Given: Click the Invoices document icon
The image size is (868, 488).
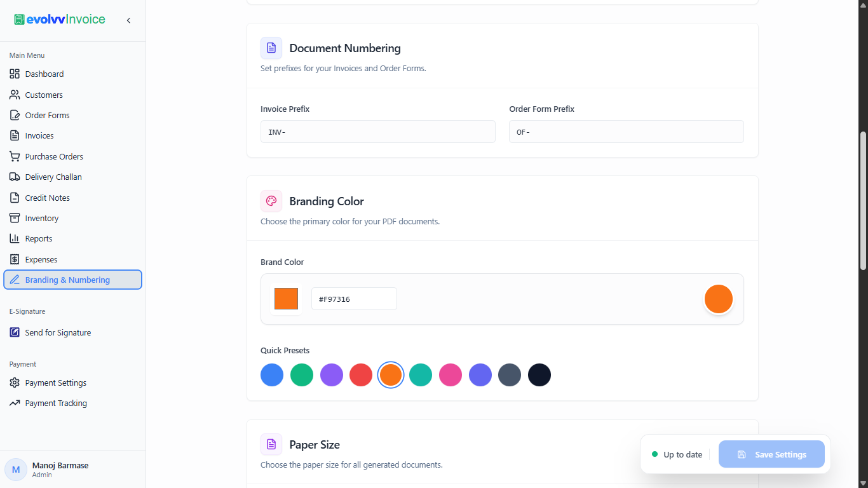Looking at the screenshot, I should 15,135.
